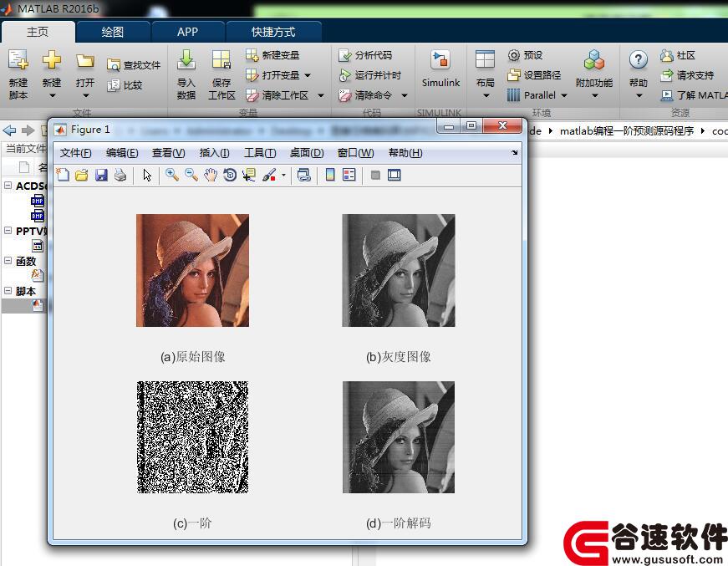Open the 查看(V) menu in Figure 1
This screenshot has height=566, width=728.
(169, 153)
